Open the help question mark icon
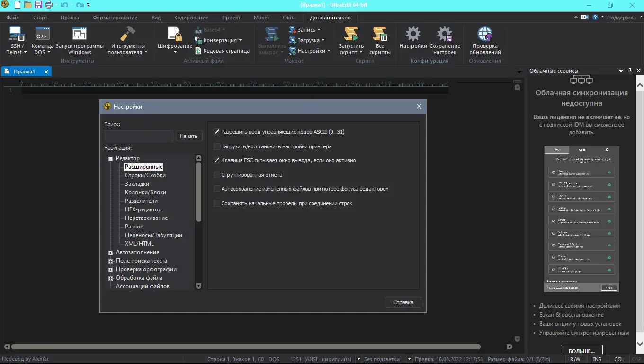 595,17
